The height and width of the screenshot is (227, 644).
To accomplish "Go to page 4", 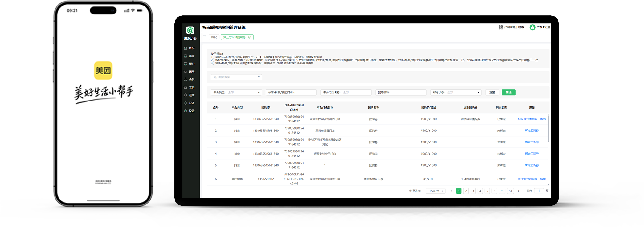I will tap(480, 191).
